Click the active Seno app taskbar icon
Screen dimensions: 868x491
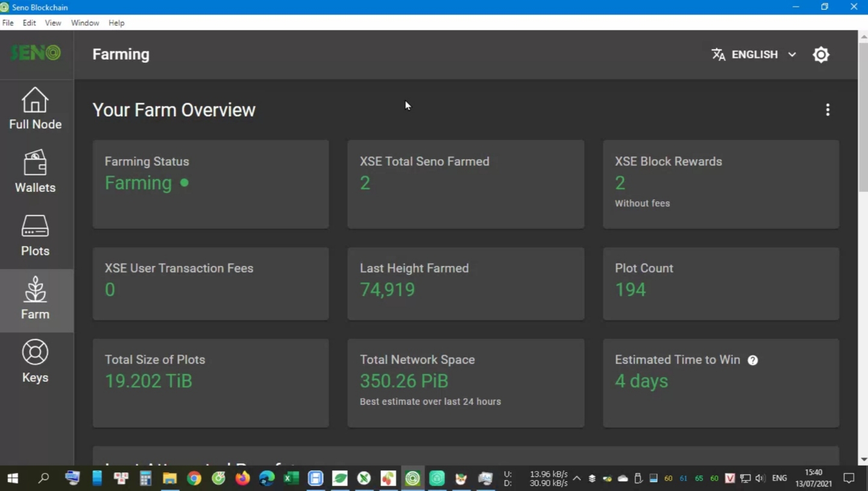[412, 479]
